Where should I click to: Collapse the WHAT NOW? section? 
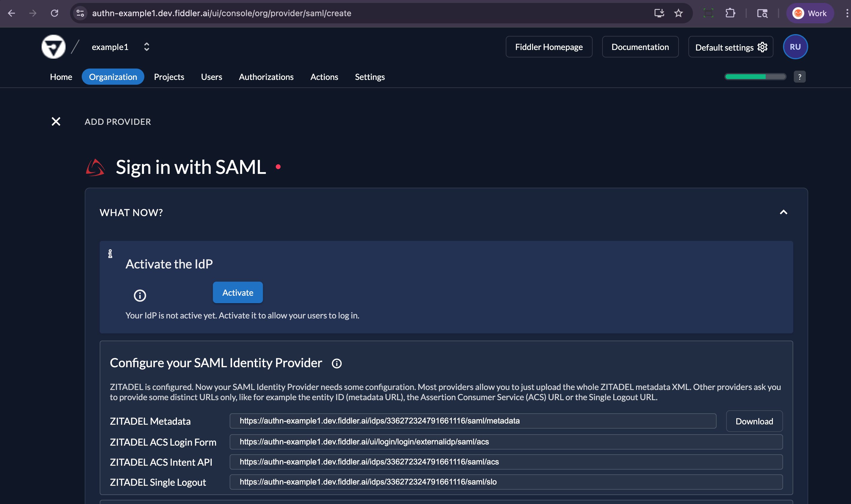pyautogui.click(x=784, y=212)
